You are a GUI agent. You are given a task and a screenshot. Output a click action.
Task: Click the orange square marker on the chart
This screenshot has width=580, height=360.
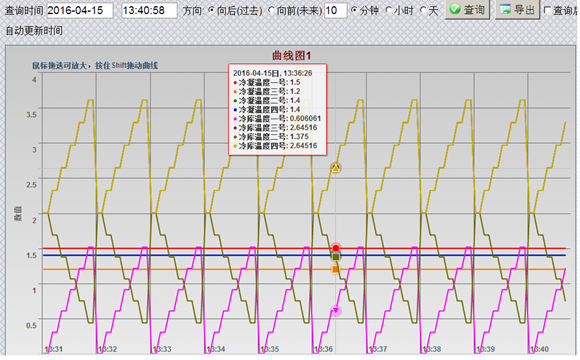pyautogui.click(x=335, y=269)
